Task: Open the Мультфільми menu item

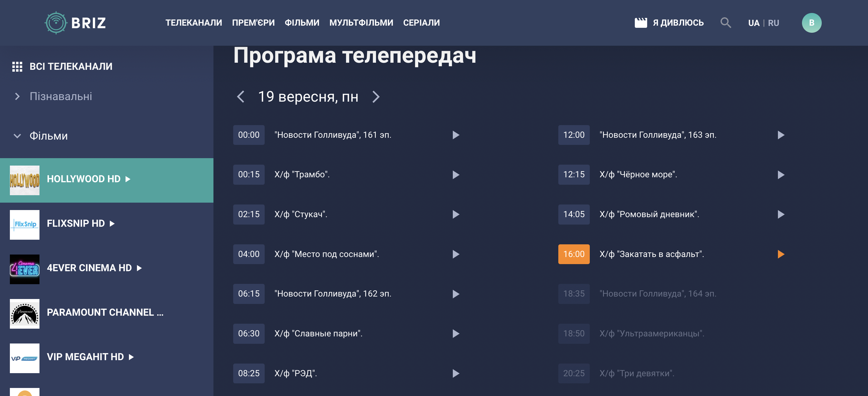Action: (x=361, y=23)
